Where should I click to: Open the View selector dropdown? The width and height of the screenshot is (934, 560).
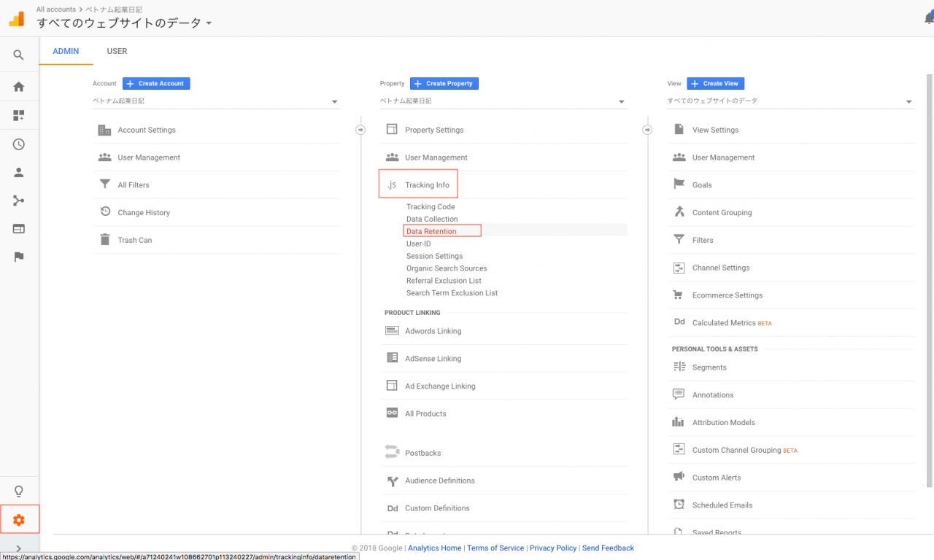click(790, 101)
